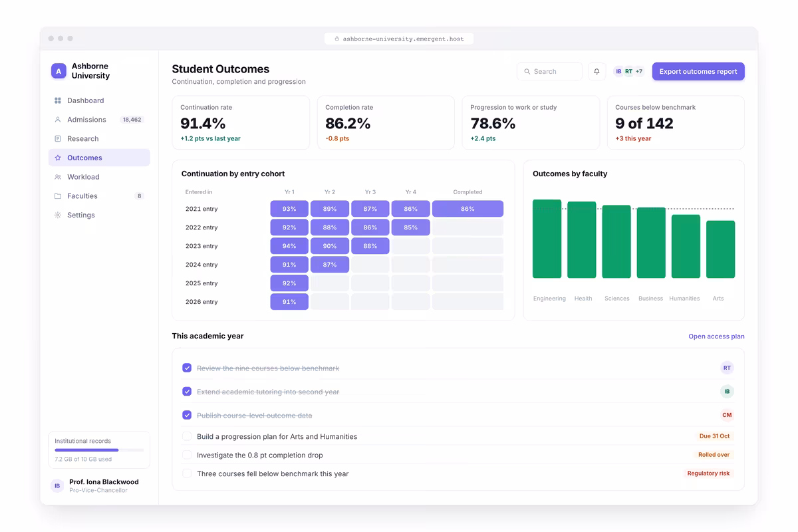Select the Outcomes menu item
The image size is (798, 532).
tap(99, 158)
